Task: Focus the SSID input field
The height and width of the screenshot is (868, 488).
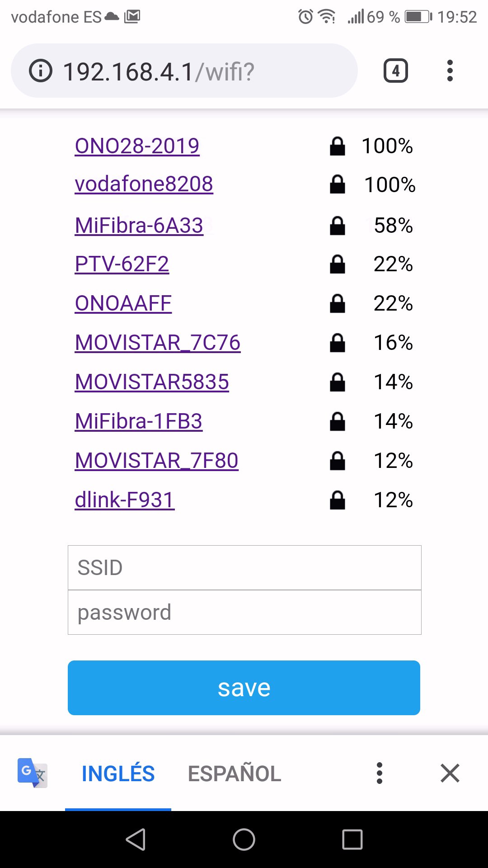Action: (244, 567)
